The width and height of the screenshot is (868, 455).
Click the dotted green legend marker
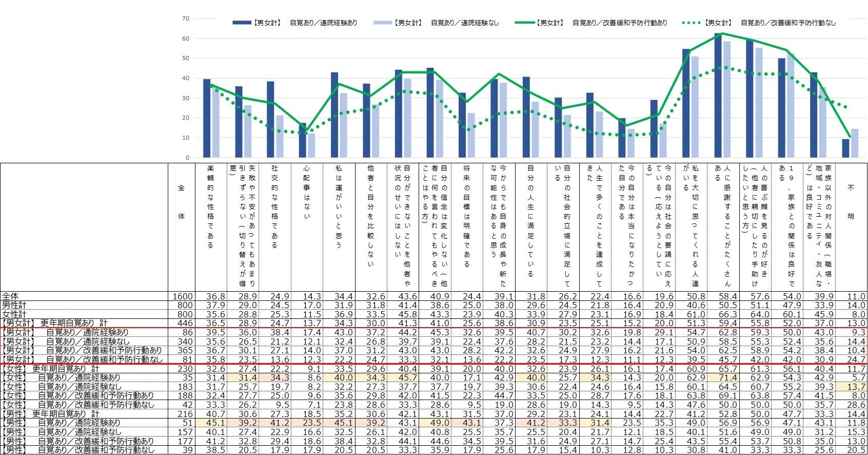point(692,23)
